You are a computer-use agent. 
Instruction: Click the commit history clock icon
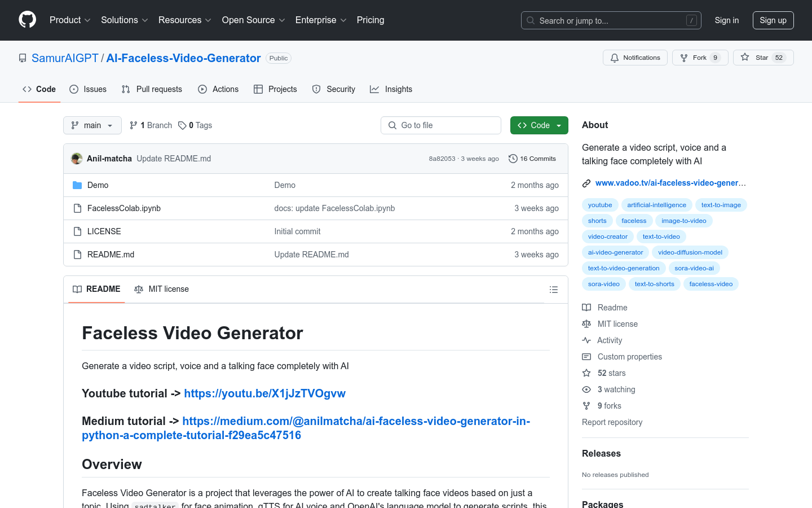[513, 159]
